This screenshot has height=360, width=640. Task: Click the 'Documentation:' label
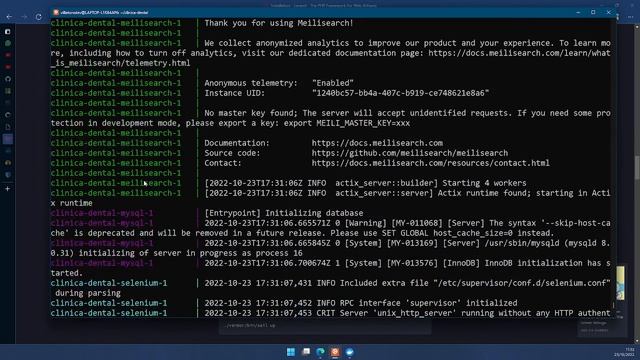237,143
